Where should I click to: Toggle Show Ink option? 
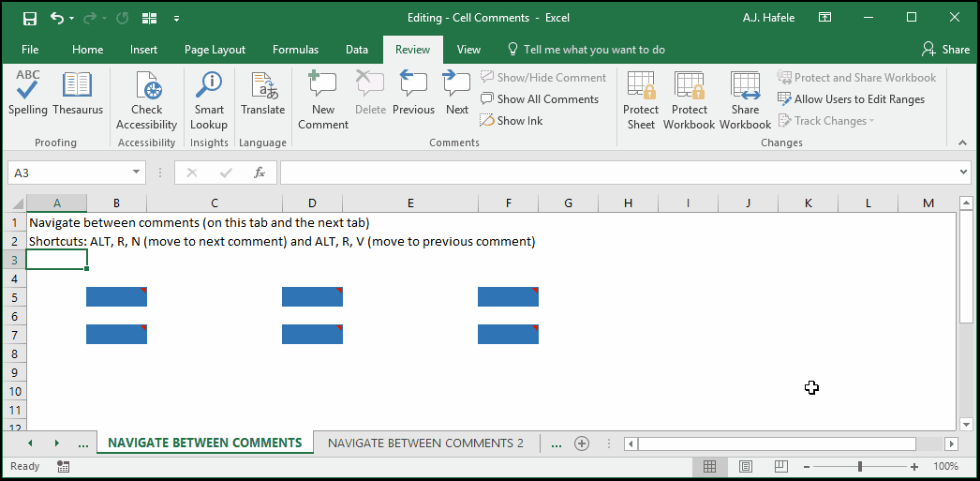[512, 121]
